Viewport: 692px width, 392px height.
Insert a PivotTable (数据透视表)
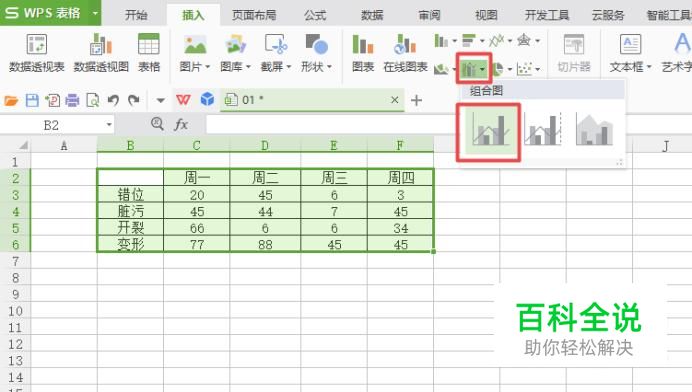37,53
